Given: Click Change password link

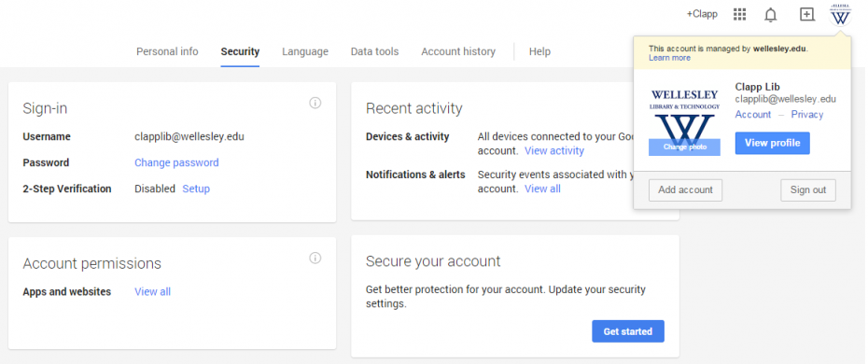Looking at the screenshot, I should (176, 162).
